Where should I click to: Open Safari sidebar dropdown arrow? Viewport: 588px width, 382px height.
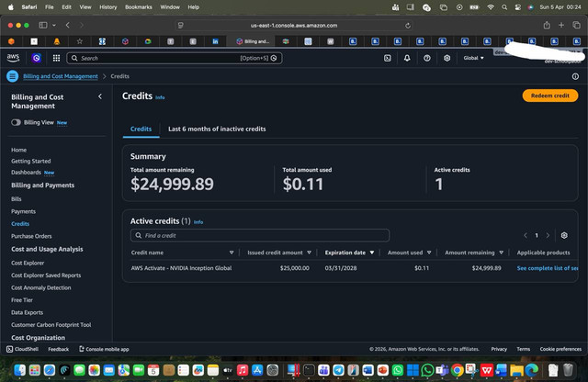coord(54,25)
